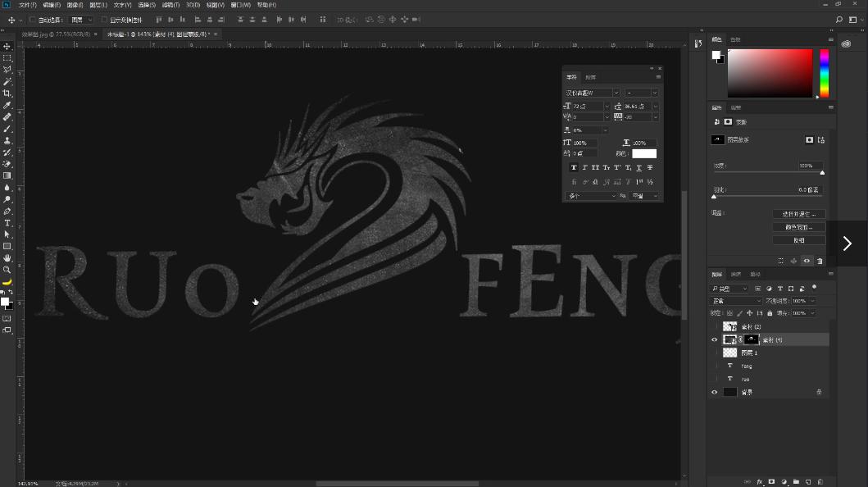The width and height of the screenshot is (868, 487).
Task: Open the layer filter kind dropdown
Action: 729,289
